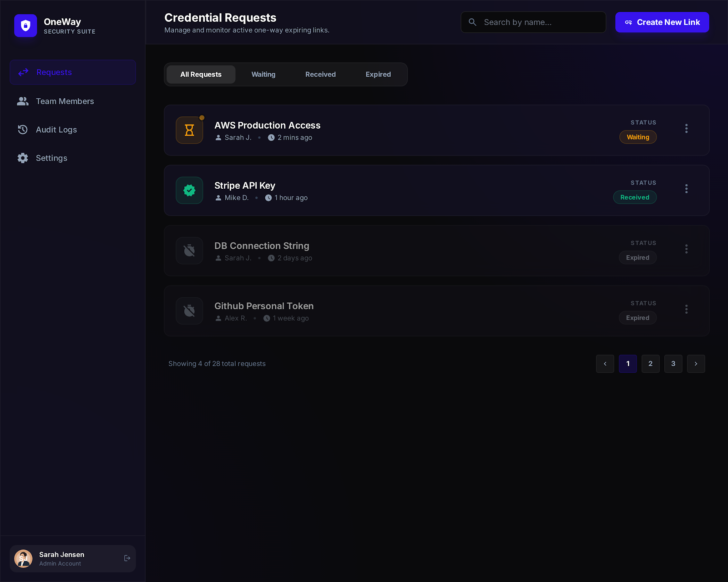Select the Requests sidebar icon
The width and height of the screenshot is (728, 582).
(x=23, y=72)
